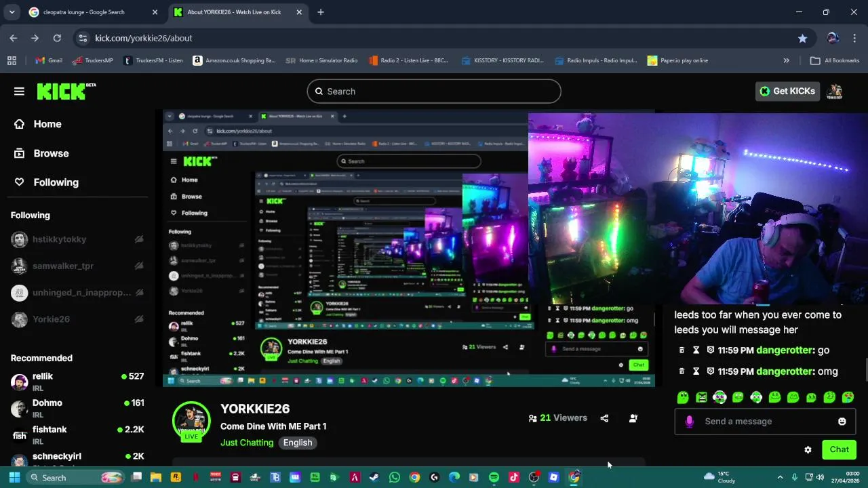Bookmark this page with star icon

click(802, 38)
